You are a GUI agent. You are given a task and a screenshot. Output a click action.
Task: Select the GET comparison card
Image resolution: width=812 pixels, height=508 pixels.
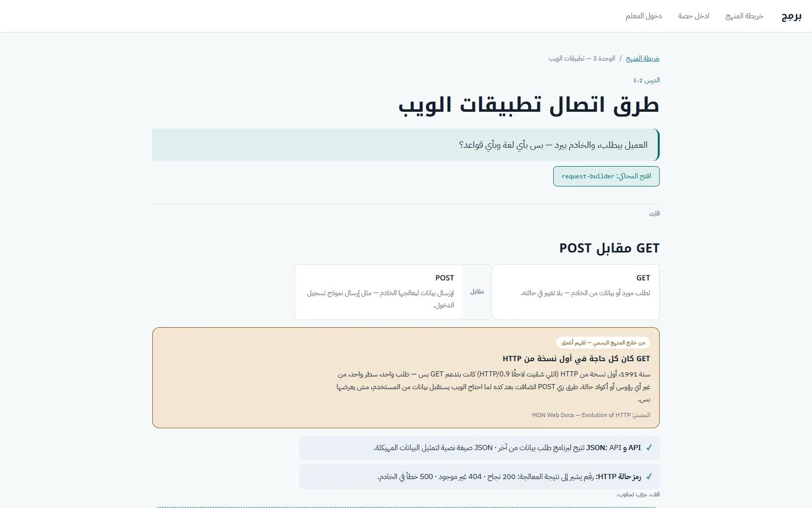point(576,292)
